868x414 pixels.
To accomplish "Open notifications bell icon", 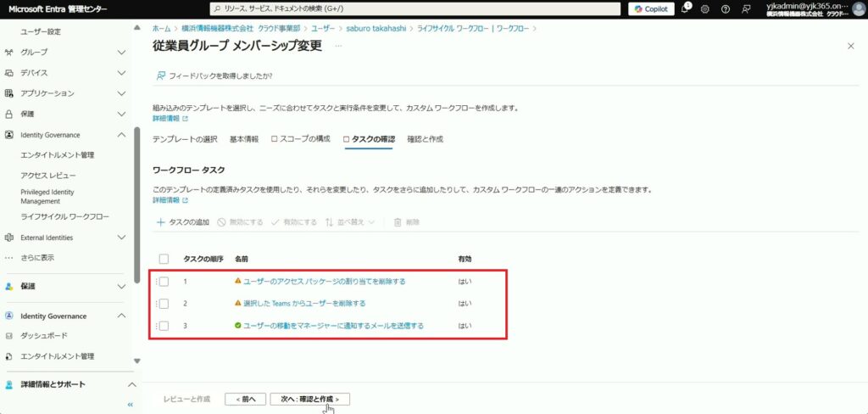I will pyautogui.click(x=685, y=8).
